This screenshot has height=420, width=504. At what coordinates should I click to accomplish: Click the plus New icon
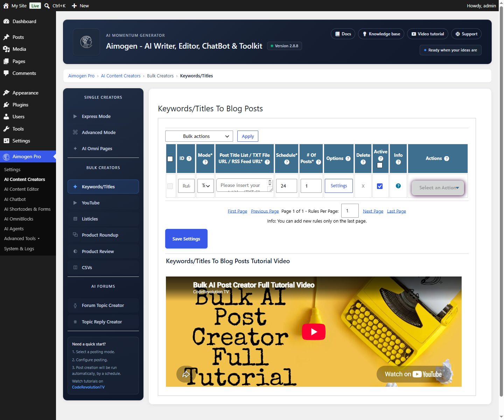point(74,6)
